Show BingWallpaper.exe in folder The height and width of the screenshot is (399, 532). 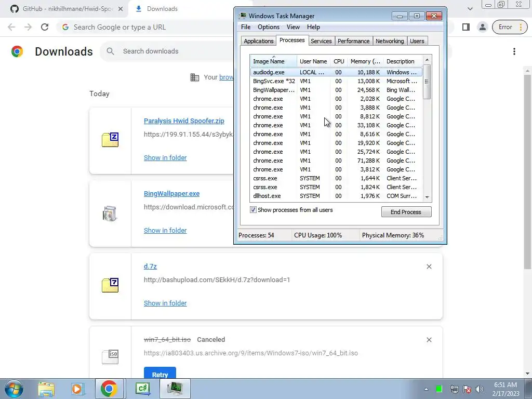pos(165,230)
